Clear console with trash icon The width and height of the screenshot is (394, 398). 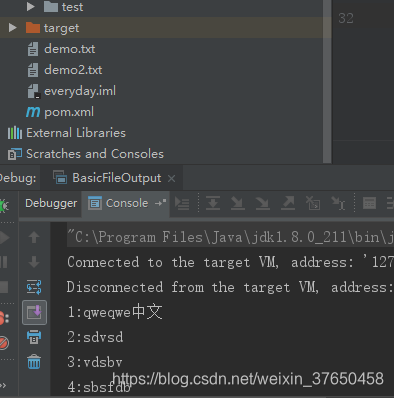[x=34, y=362]
